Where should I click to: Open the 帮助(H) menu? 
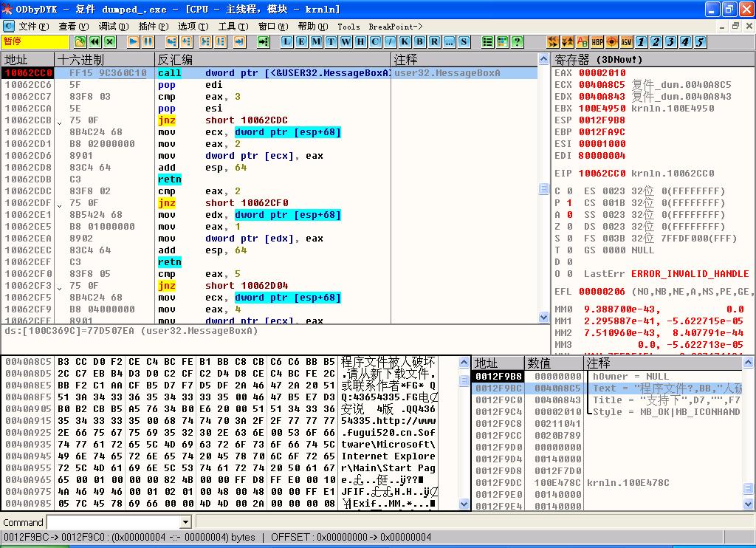tap(313, 27)
